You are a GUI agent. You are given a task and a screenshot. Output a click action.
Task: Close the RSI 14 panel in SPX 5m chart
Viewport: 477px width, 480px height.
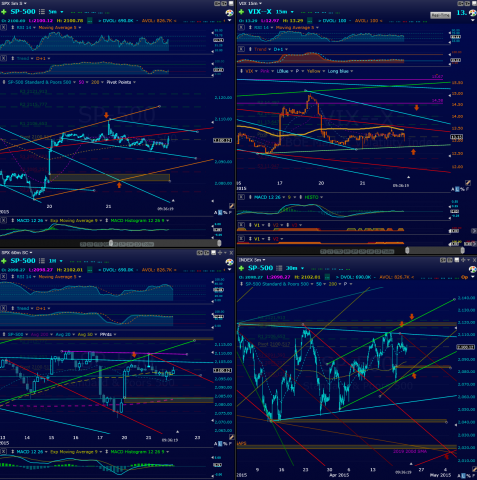point(3,28)
